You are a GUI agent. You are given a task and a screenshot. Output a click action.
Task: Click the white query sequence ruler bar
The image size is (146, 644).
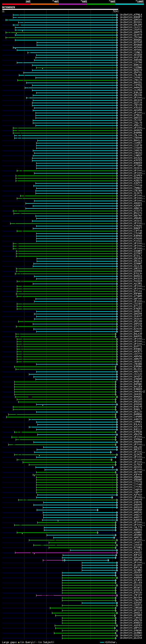pos(60,10)
